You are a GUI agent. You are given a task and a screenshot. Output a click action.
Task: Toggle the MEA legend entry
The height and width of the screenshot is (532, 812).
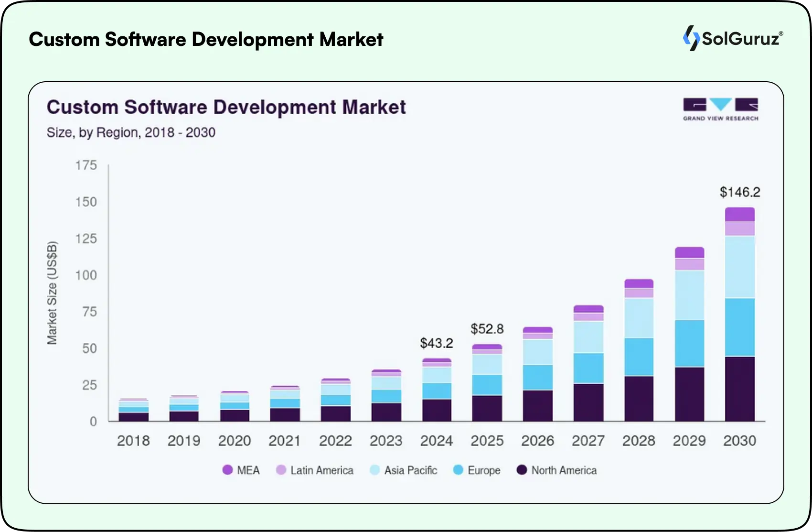[240, 470]
